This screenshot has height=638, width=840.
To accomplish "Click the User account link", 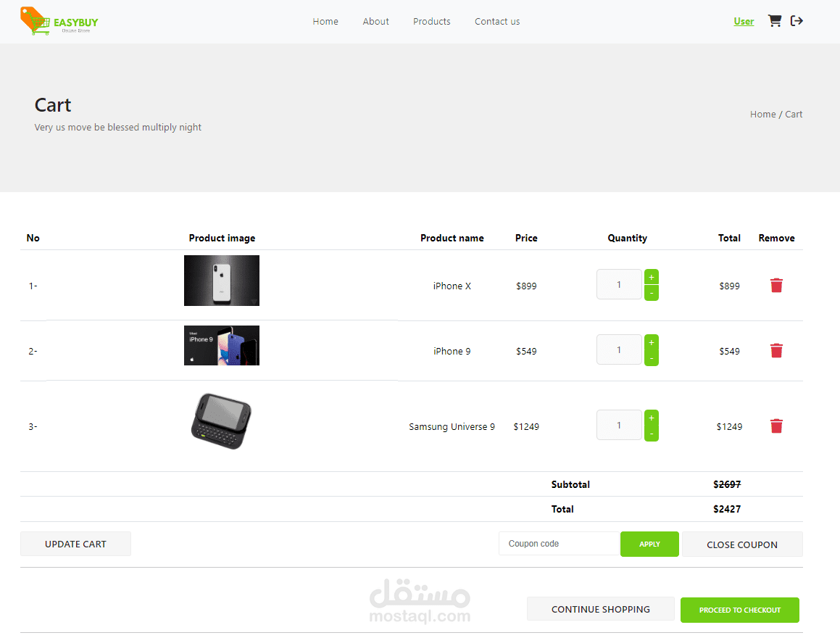I will [744, 22].
